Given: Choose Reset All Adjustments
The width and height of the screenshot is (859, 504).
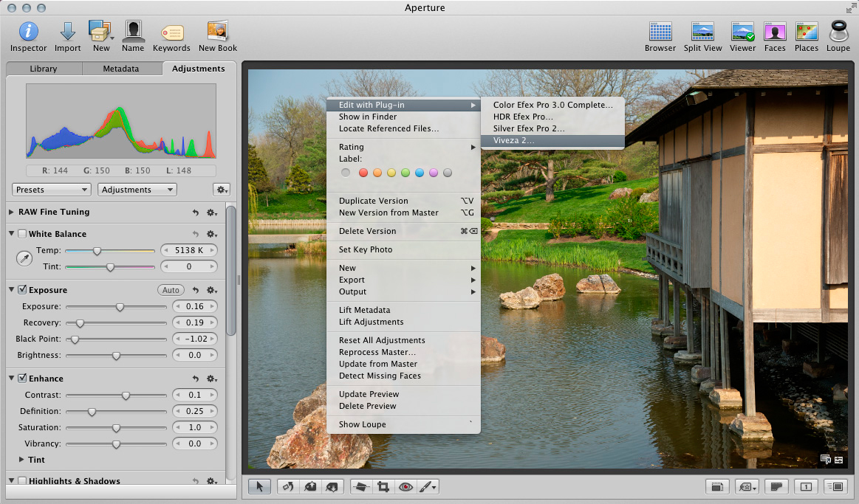Looking at the screenshot, I should click(403, 340).
